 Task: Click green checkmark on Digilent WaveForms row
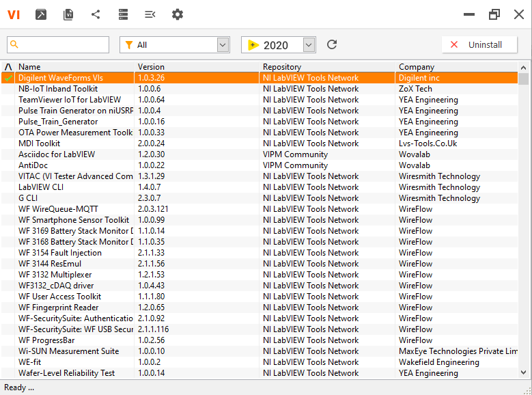click(x=8, y=78)
